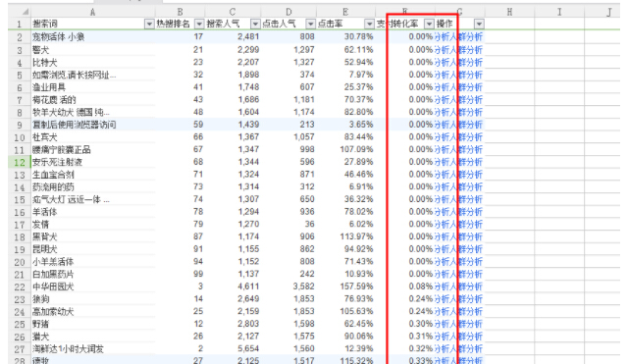The image size is (628, 364).
Task: Open 人群分析 link in 野猪 row
Action: 466,324
